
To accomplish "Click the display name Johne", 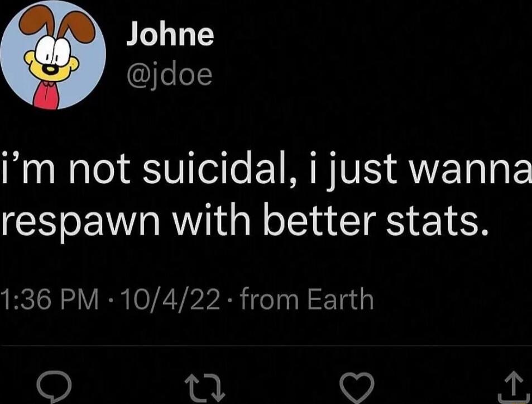I will [x=170, y=35].
